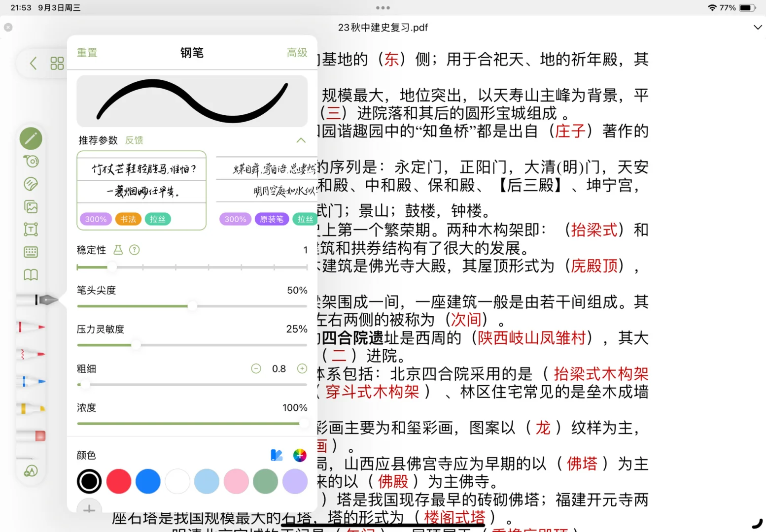
Task: Open the 反馈 feedback menu item
Action: (134, 140)
